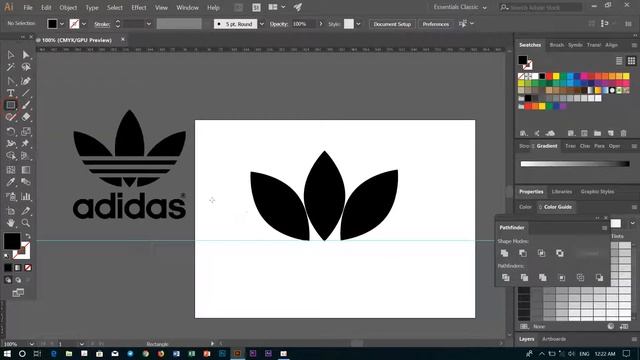Click the Crop pathfinder icon
The image size is (640, 360).
tap(562, 278)
